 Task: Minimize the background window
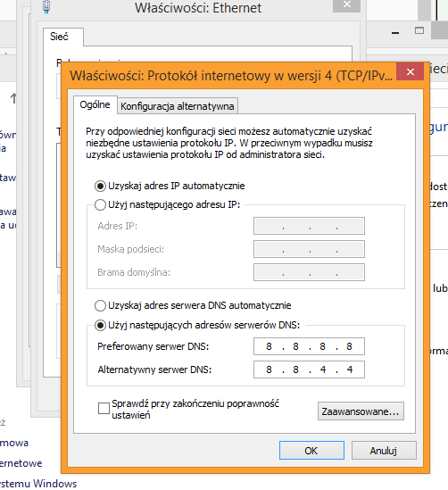pos(395,32)
